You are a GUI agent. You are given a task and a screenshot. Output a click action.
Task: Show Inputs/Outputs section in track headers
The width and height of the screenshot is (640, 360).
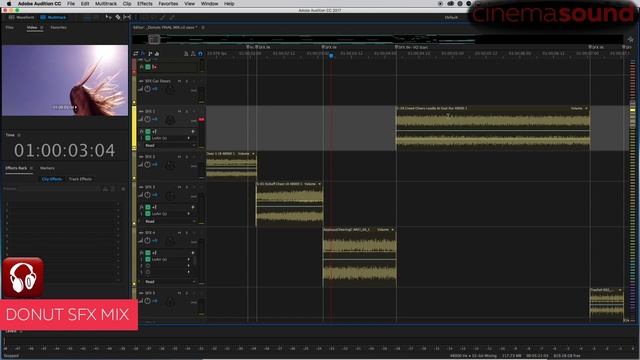coord(136,53)
